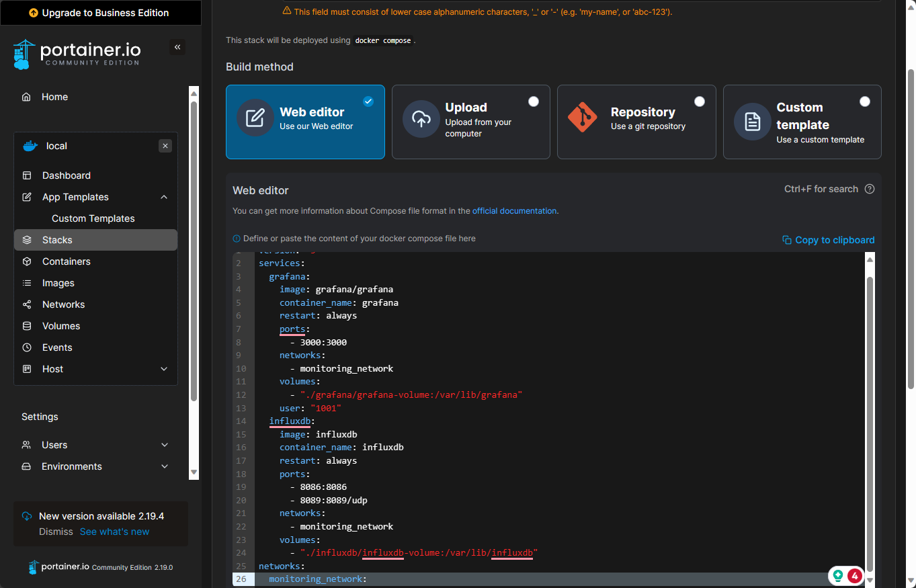Click the Networks share icon
The height and width of the screenshot is (588, 916).
pos(27,304)
